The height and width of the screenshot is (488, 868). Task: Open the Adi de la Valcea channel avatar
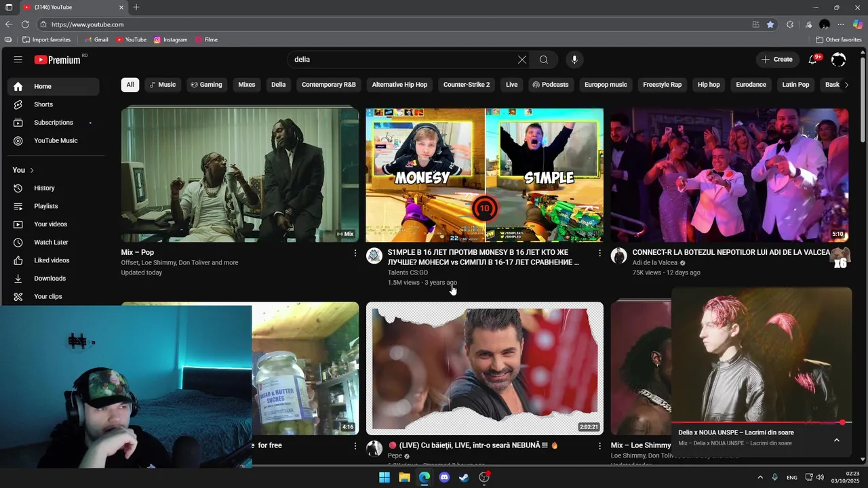pyautogui.click(x=618, y=256)
